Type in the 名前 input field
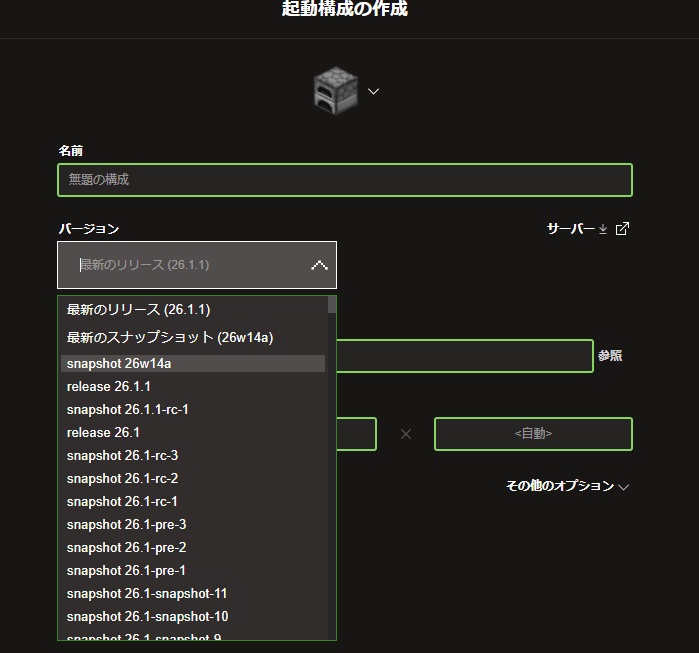The height and width of the screenshot is (653, 699). (344, 180)
